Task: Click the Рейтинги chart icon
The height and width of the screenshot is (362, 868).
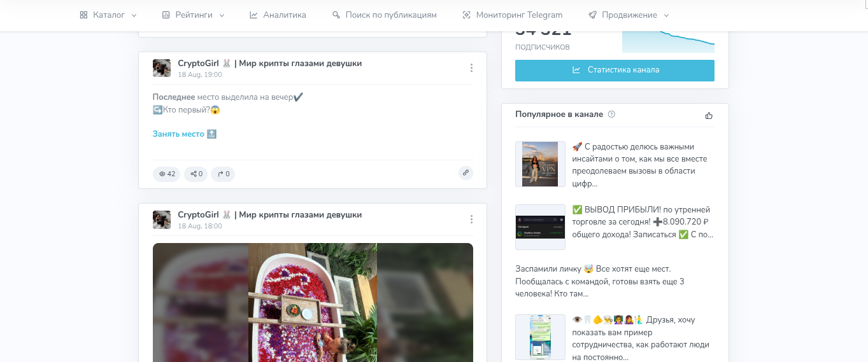Action: (166, 15)
